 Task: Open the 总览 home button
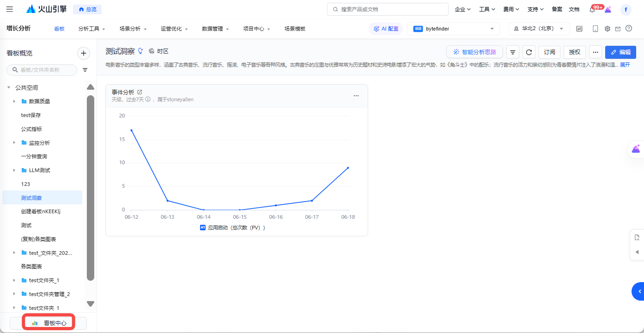tap(87, 9)
